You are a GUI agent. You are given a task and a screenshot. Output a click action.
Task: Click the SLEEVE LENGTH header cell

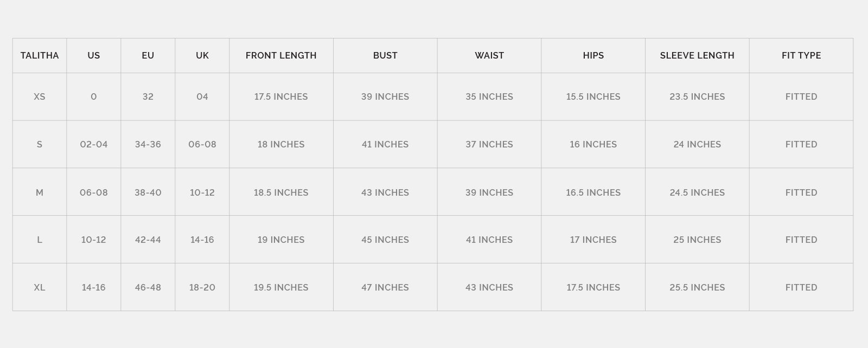(x=697, y=55)
